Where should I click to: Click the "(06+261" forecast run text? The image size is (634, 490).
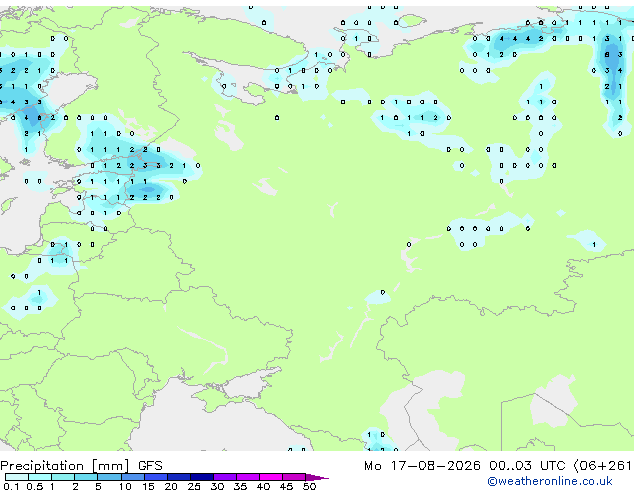coord(602,466)
